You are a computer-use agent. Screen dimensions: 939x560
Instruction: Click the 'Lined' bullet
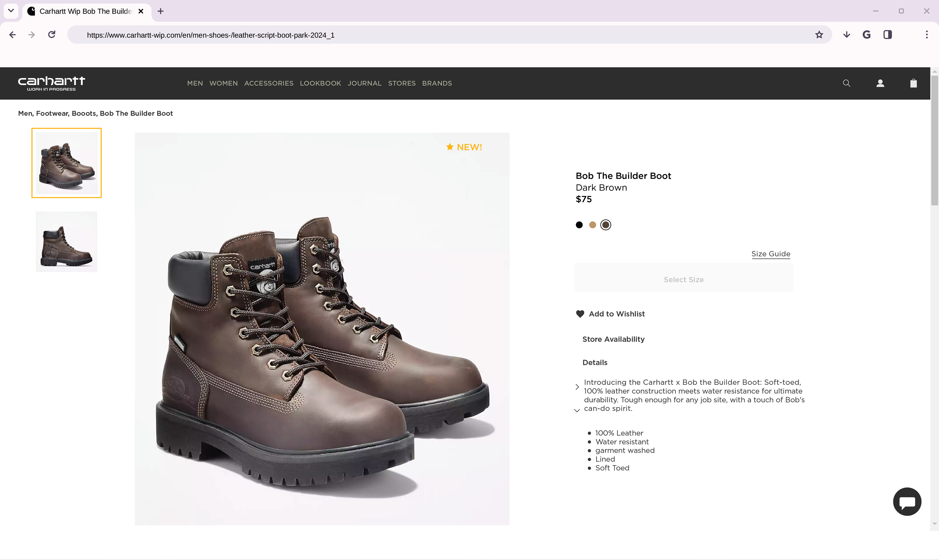605,459
